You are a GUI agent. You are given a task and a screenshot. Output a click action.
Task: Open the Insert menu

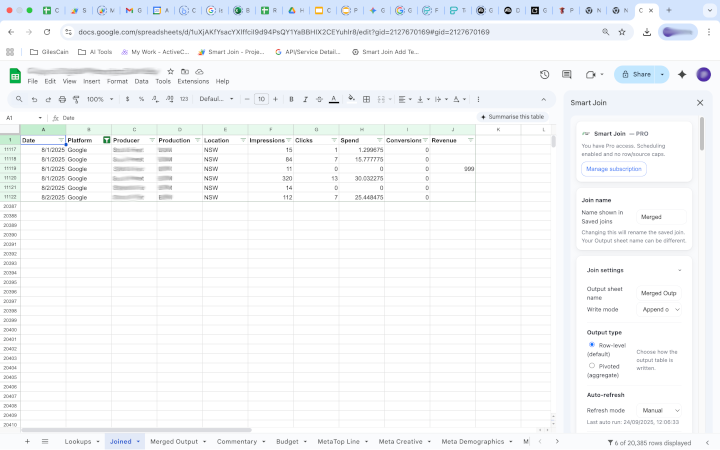(x=91, y=81)
